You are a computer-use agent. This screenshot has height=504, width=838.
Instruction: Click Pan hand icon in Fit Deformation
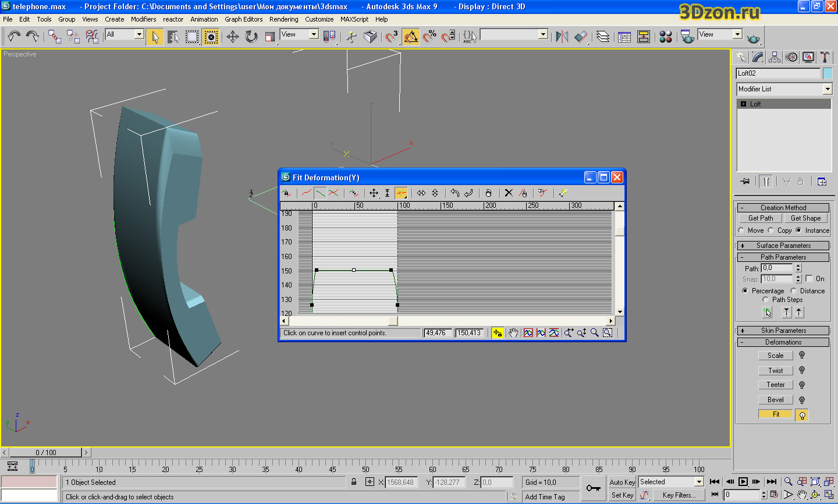[513, 333]
